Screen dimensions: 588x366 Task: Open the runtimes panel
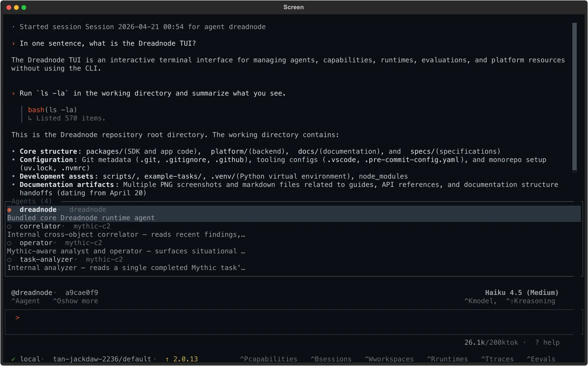point(447,359)
